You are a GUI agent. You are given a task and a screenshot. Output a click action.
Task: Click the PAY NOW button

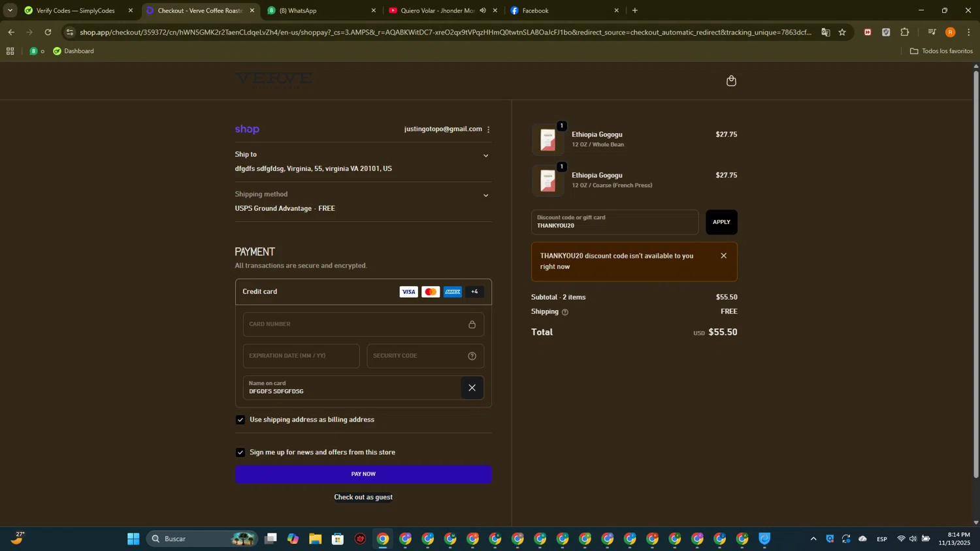363,474
